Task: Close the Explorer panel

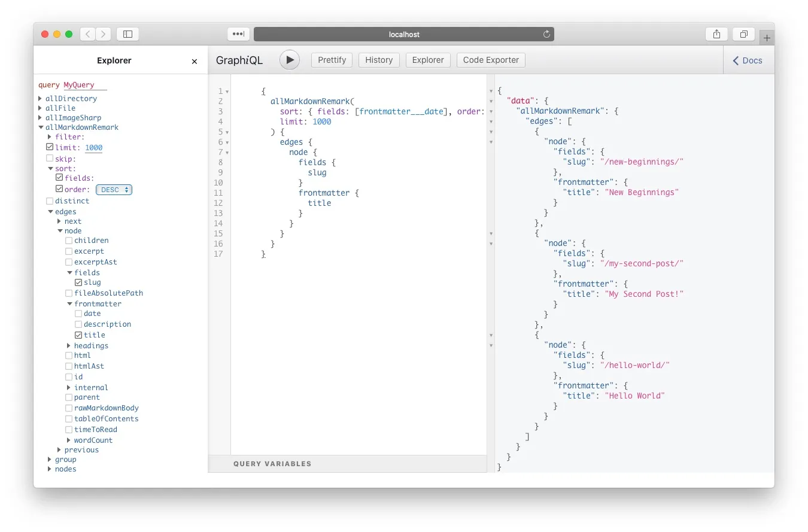Action: [x=194, y=61]
